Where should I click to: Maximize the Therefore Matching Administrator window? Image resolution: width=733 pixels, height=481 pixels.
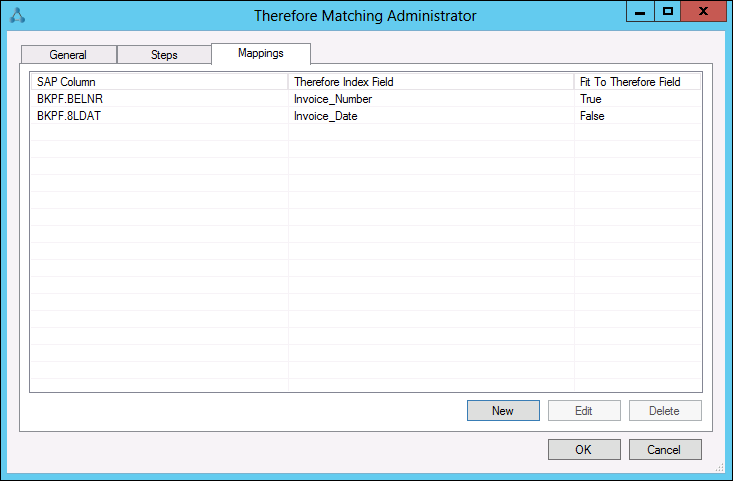click(667, 11)
